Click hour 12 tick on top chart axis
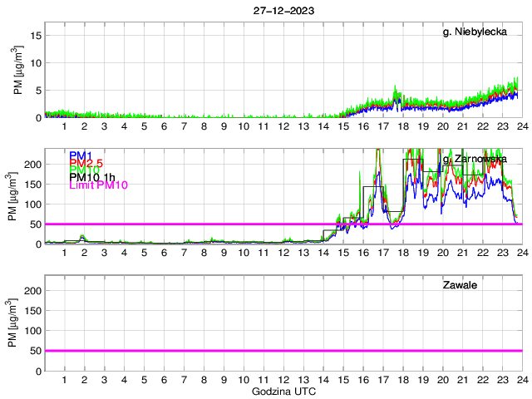This screenshot has height=399, width=532. pos(283,126)
